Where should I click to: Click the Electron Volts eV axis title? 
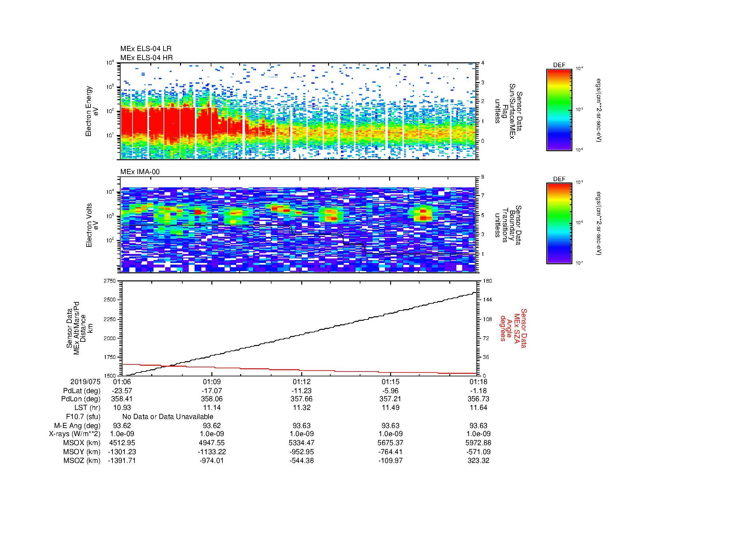tap(92, 225)
